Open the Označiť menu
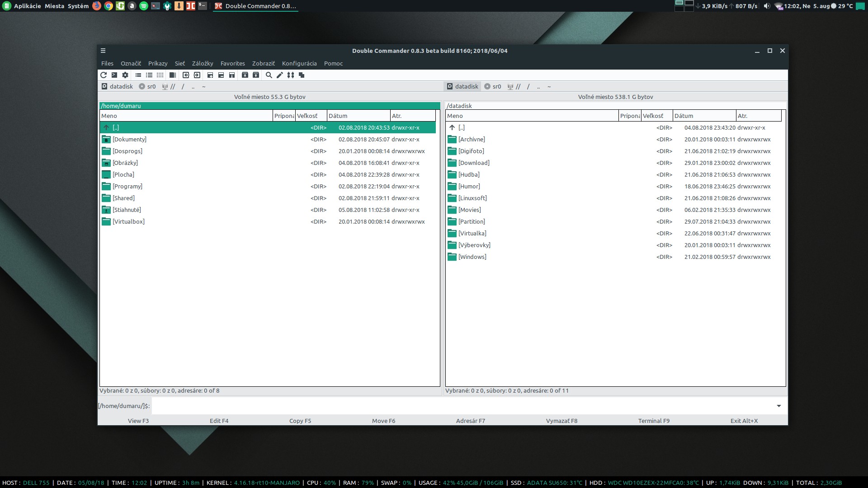Screen dimensions: 868x488 pyautogui.click(x=131, y=63)
